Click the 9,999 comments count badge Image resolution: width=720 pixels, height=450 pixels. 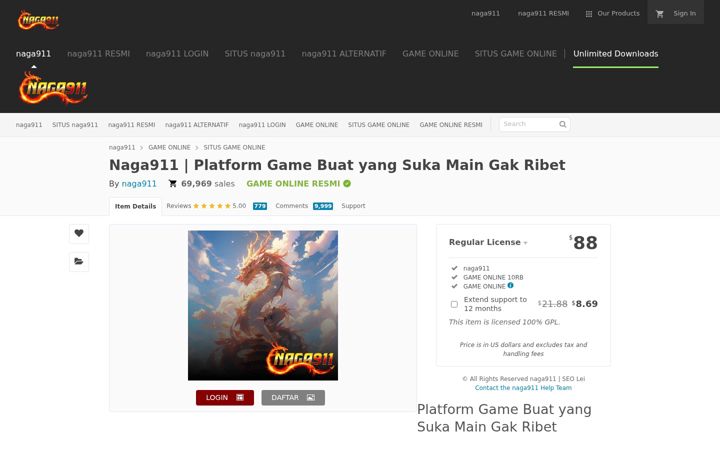coord(323,206)
